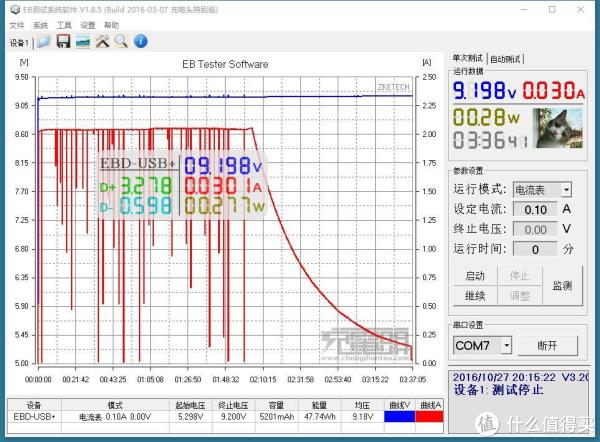Maximize the EB tester window
The image size is (600, 442).
point(552,10)
